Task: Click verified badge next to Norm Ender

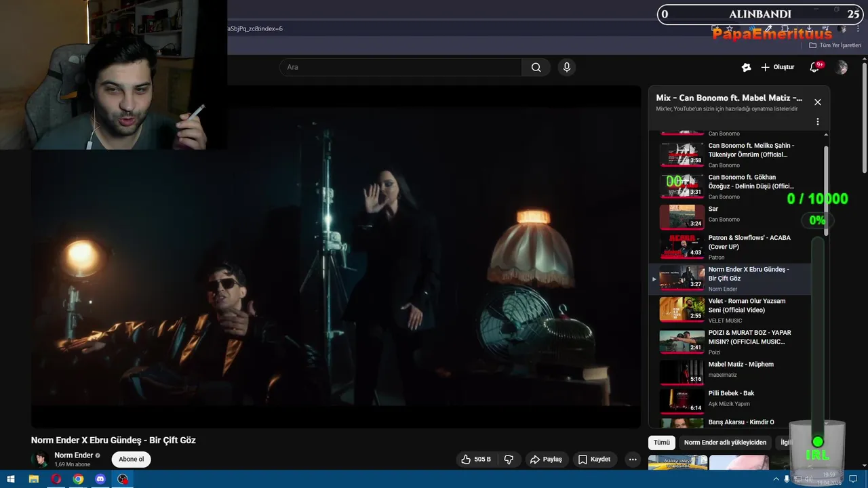Action: coord(98,455)
